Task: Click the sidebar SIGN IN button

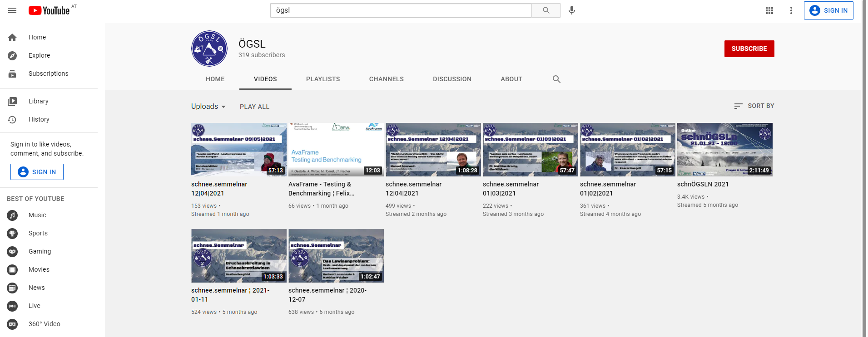Action: (x=37, y=172)
